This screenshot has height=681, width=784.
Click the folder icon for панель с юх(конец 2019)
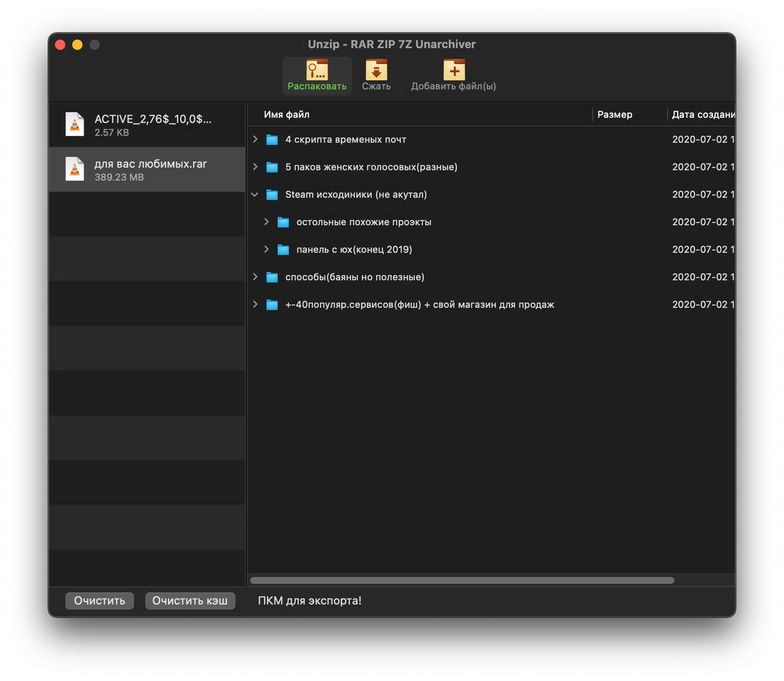pyautogui.click(x=283, y=250)
